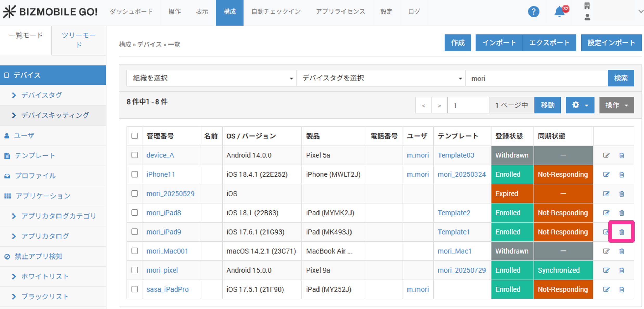Open the デバイスタグを選択 dropdown
Screen dimensions: 644x309
tap(380, 78)
